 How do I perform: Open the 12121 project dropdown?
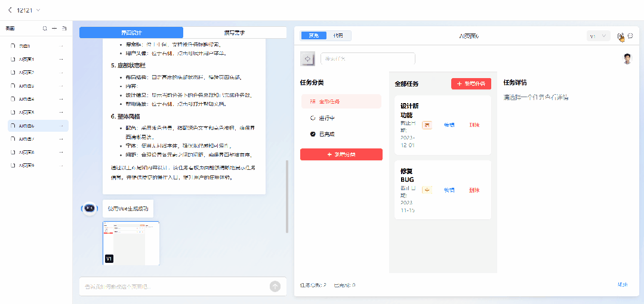click(38, 10)
